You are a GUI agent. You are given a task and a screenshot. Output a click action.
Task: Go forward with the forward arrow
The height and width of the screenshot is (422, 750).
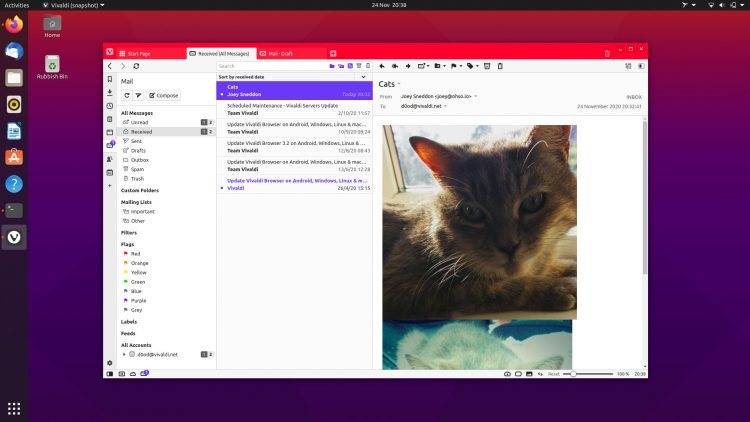123,66
